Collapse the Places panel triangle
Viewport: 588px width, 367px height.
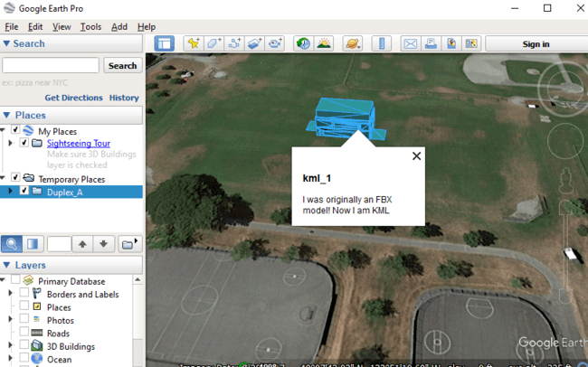(6, 115)
